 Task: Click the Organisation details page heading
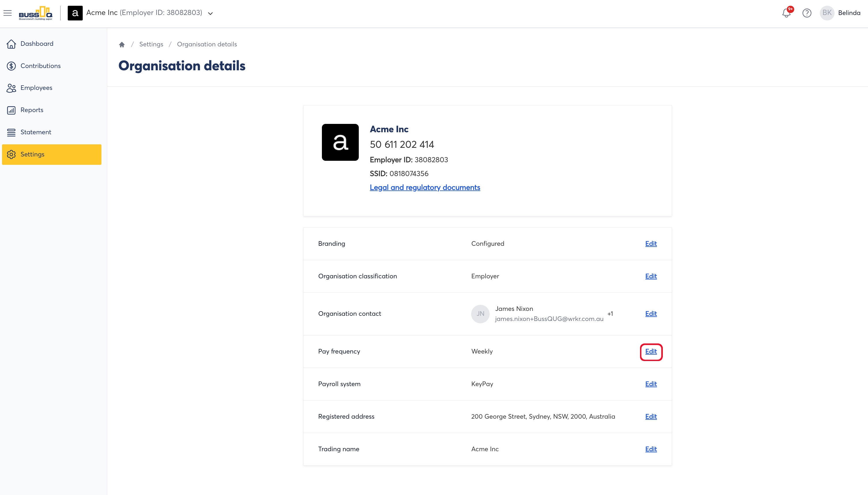182,66
